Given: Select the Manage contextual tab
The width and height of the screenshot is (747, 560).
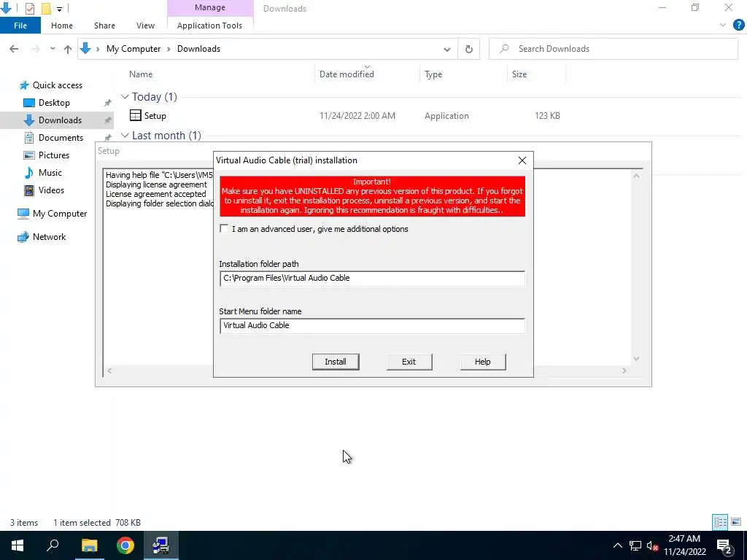Looking at the screenshot, I should coord(210,7).
